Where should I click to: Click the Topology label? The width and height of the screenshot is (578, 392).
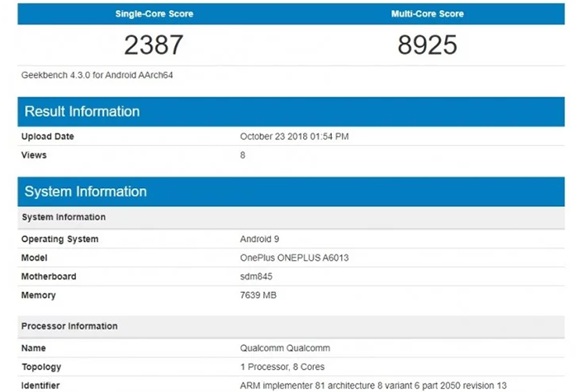(41, 367)
